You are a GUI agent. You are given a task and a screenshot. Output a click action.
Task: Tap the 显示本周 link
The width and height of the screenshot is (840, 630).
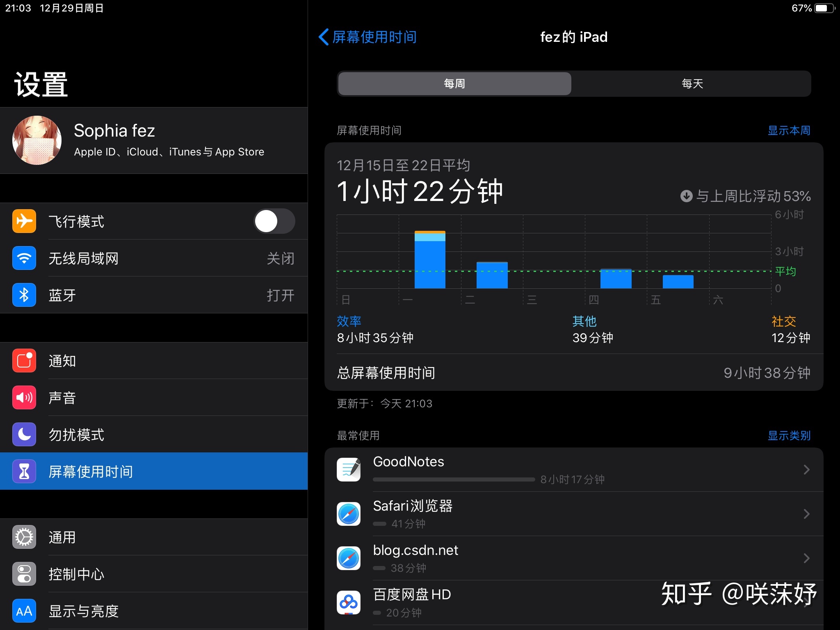pos(789,130)
